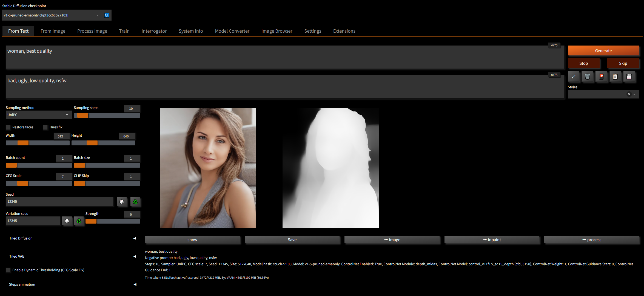Enable the Hires fix checkbox
Screen dimensions: 644x296
coord(45,127)
